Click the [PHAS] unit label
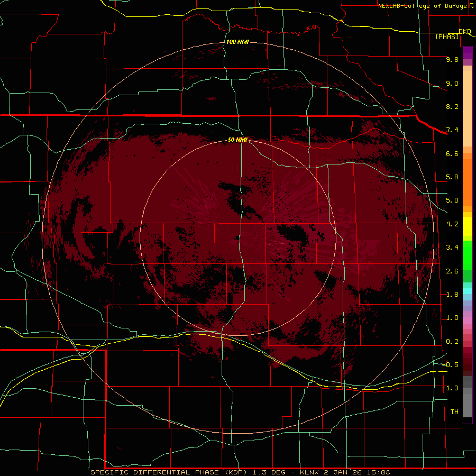This screenshot has width=476, height=476. (447, 36)
